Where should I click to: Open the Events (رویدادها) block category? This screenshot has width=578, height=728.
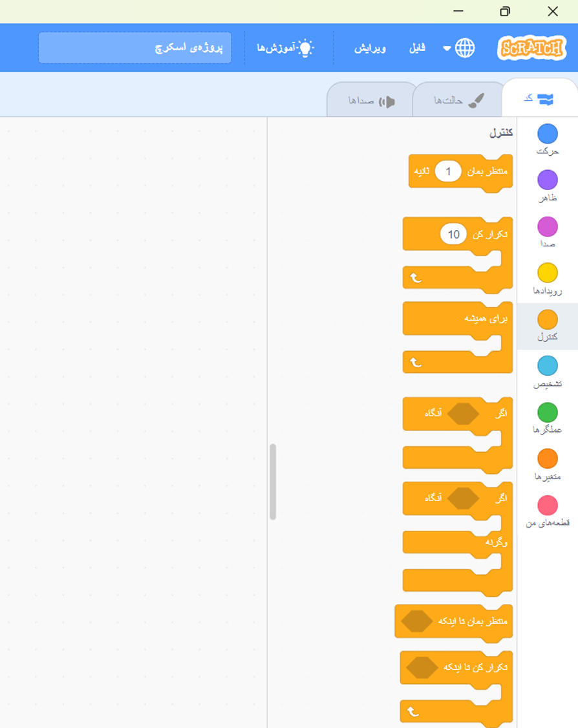point(548,279)
